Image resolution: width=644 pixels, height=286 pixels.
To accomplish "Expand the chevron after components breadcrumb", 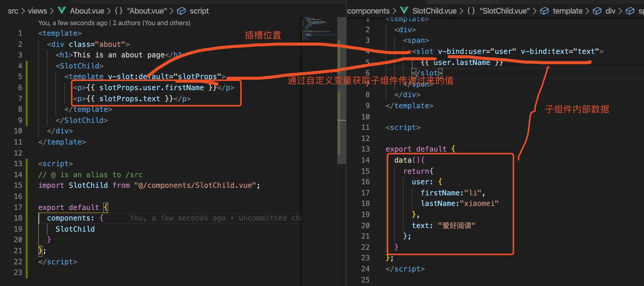I will point(394,11).
